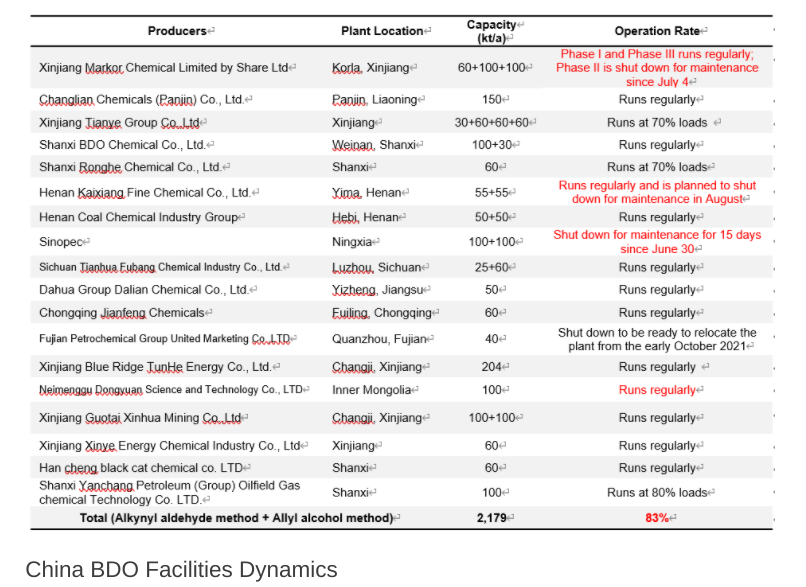Click Runs at 70% loads for Shanxi Ronghe

tap(657, 167)
